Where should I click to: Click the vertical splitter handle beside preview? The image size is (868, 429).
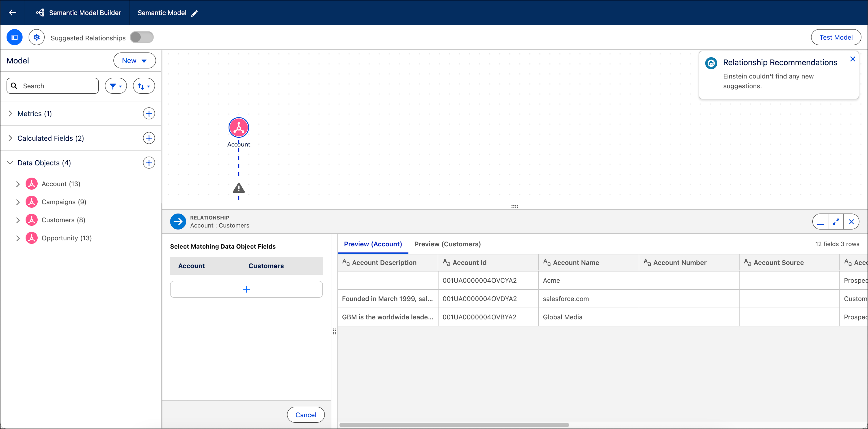tap(334, 332)
